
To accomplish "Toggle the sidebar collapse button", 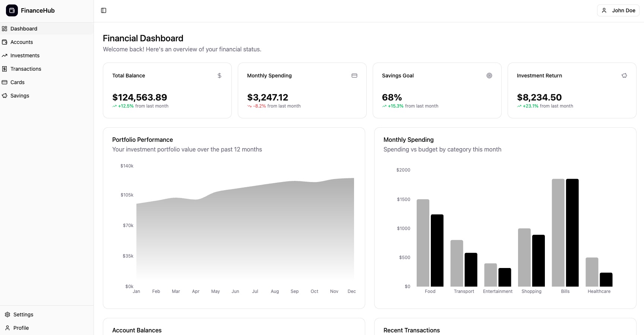I will coord(104,10).
